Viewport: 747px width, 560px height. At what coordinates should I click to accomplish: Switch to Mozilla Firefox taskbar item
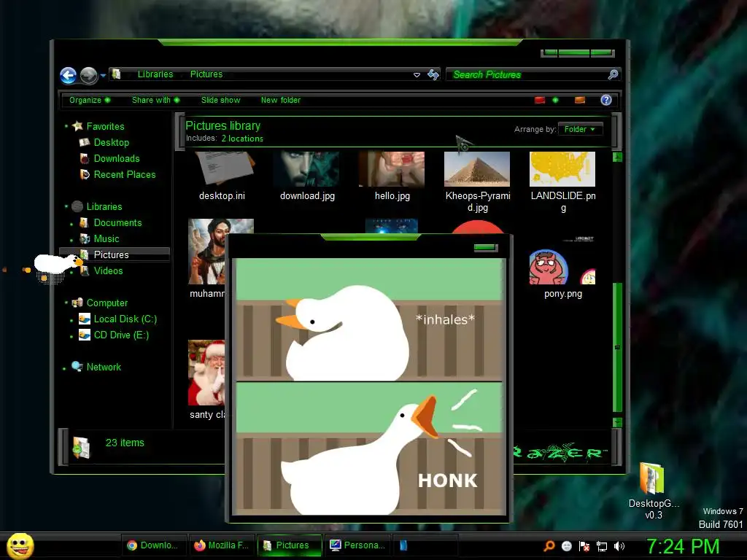tap(222, 545)
